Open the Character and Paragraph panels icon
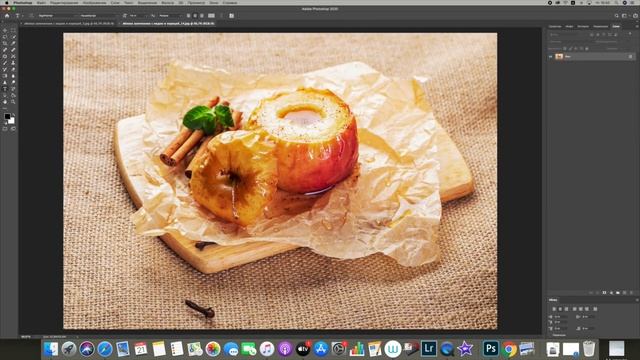Screen dimensions: 640x360 click(x=231, y=16)
